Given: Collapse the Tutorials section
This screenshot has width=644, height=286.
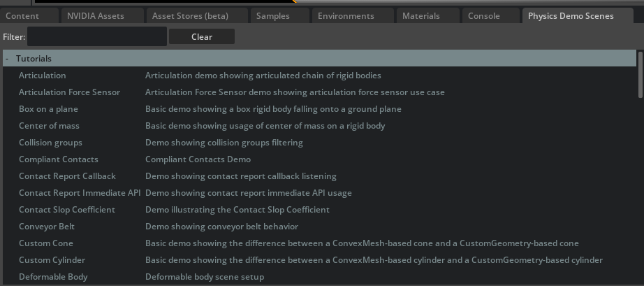Looking at the screenshot, I should point(7,58).
